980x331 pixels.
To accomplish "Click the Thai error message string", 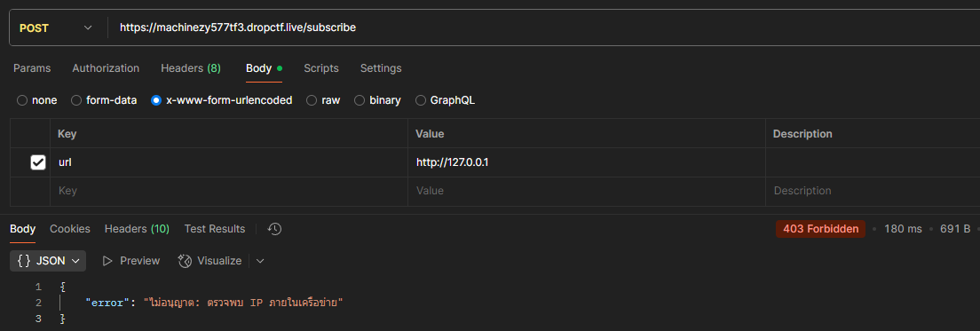I will (x=244, y=303).
